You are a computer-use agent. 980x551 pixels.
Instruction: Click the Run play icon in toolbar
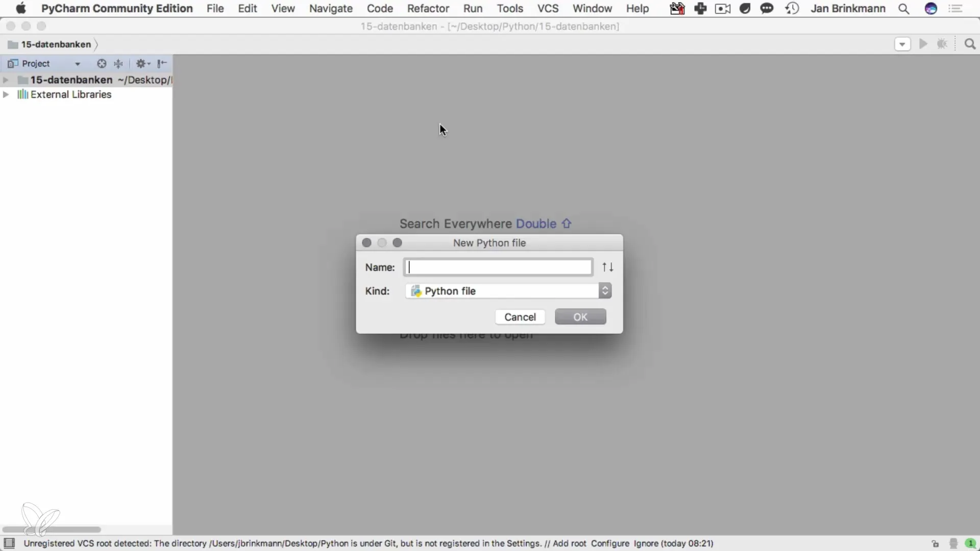coord(923,44)
